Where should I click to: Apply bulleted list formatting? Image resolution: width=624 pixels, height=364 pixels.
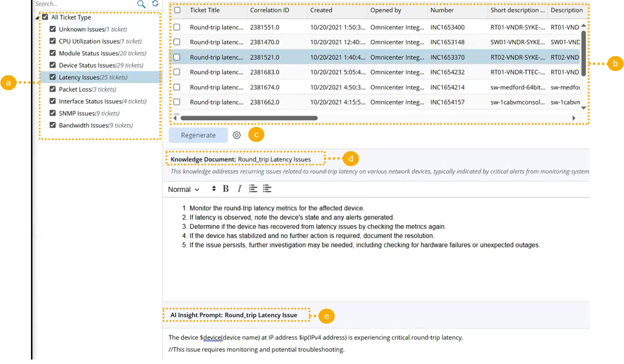point(267,189)
